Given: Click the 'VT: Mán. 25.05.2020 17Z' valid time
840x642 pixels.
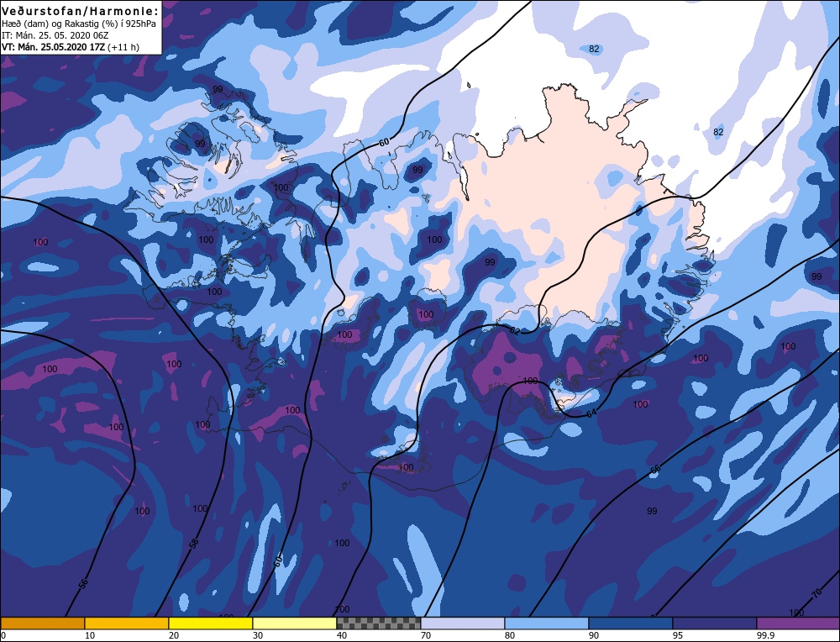Looking at the screenshot, I should tap(54, 47).
